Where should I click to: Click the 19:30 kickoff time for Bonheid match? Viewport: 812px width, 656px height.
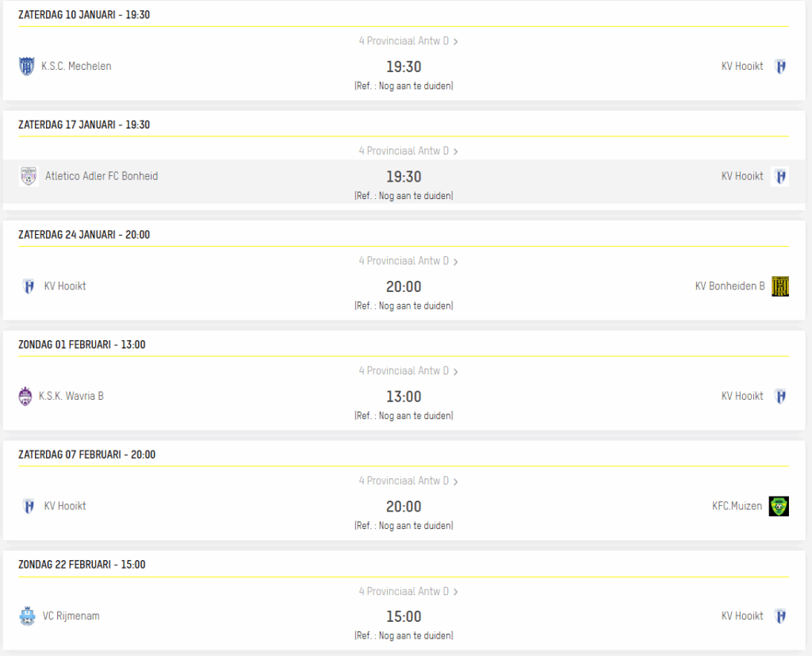coord(404,177)
